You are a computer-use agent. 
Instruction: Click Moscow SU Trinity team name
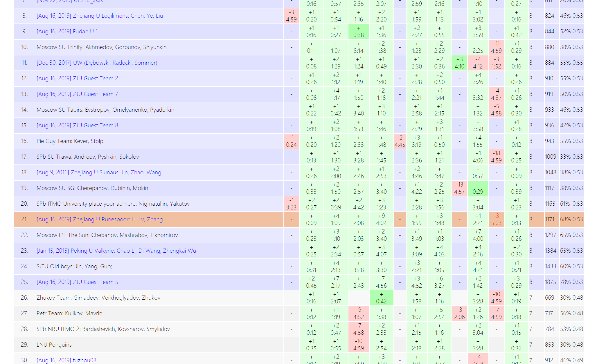tap(101, 47)
